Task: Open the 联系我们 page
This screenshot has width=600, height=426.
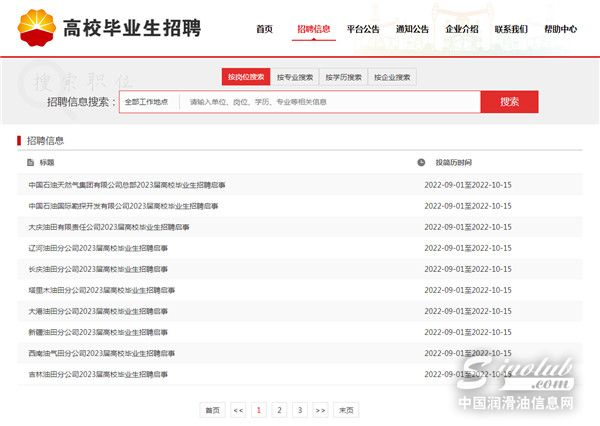Action: 511,29
